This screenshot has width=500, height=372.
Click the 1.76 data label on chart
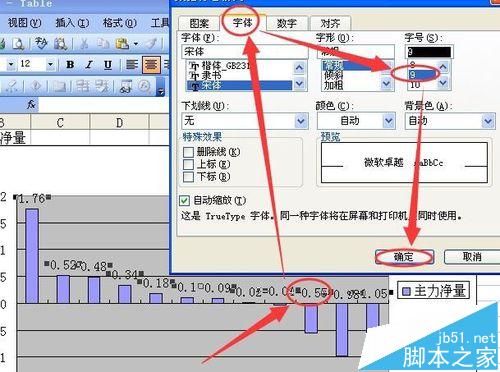click(x=32, y=199)
